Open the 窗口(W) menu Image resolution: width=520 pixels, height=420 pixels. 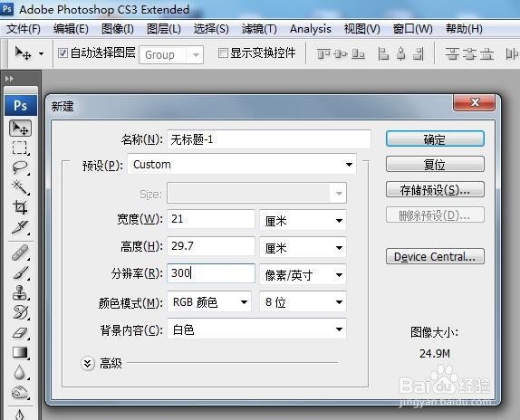coord(412,29)
